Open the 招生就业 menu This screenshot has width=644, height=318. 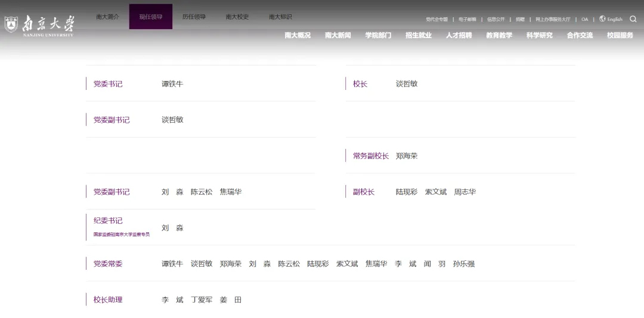click(x=419, y=35)
